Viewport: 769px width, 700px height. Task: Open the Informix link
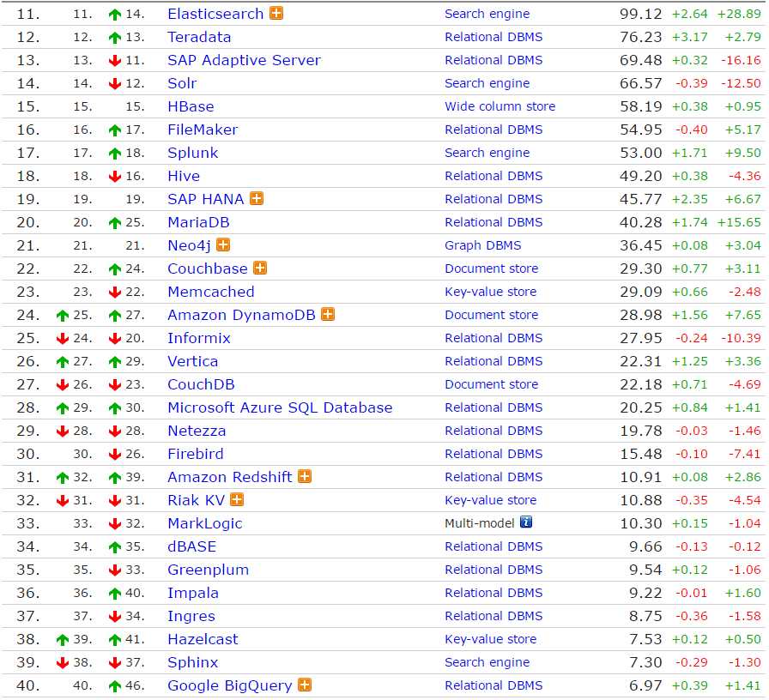[x=198, y=338]
